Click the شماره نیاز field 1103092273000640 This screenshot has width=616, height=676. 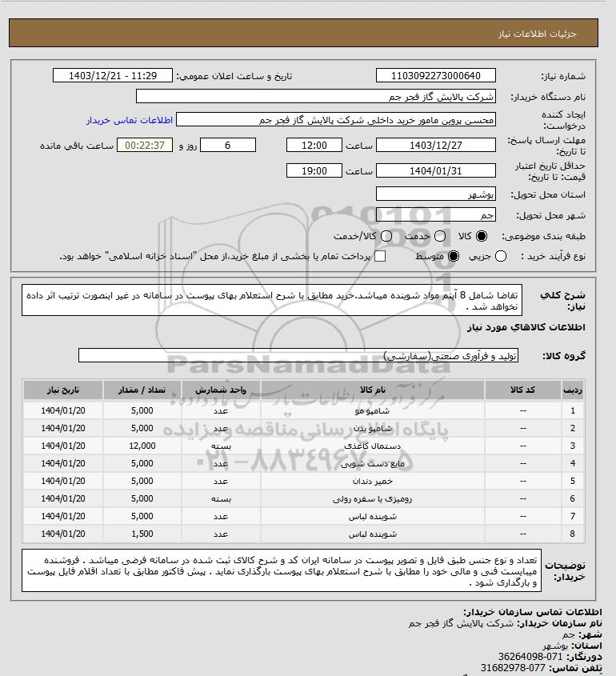pyautogui.click(x=436, y=75)
